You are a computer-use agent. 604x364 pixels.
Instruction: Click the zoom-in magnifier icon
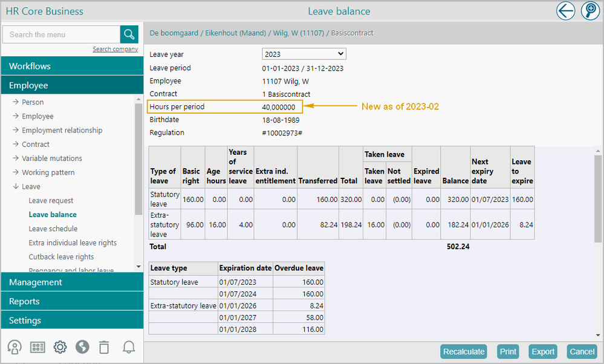click(589, 11)
